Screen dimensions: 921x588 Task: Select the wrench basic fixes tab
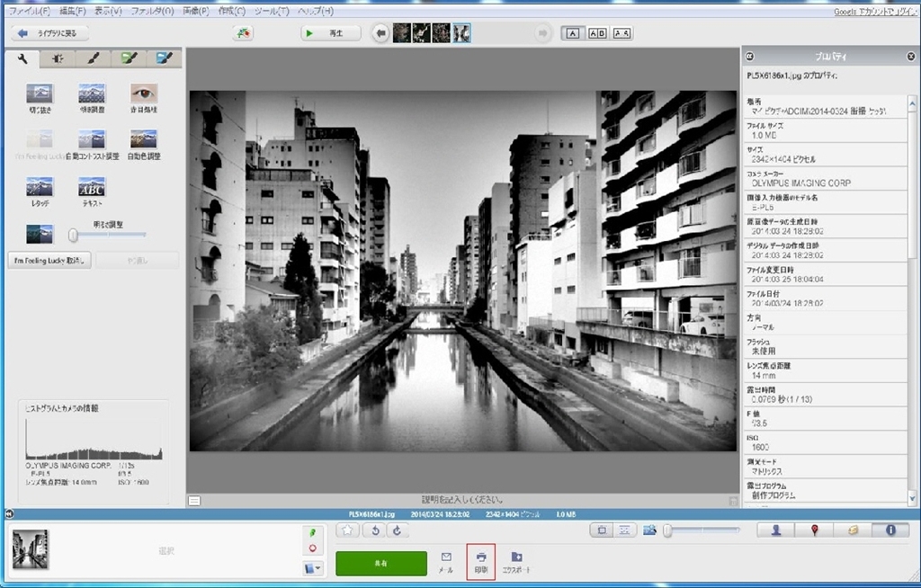coord(22,58)
